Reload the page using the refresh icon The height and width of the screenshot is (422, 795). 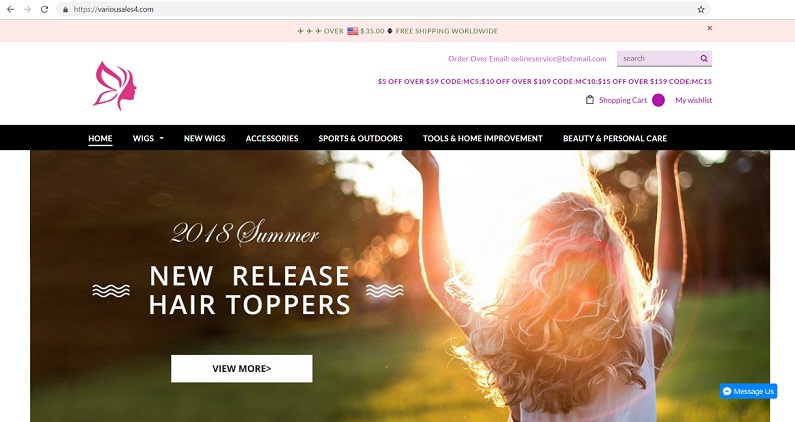click(x=44, y=9)
